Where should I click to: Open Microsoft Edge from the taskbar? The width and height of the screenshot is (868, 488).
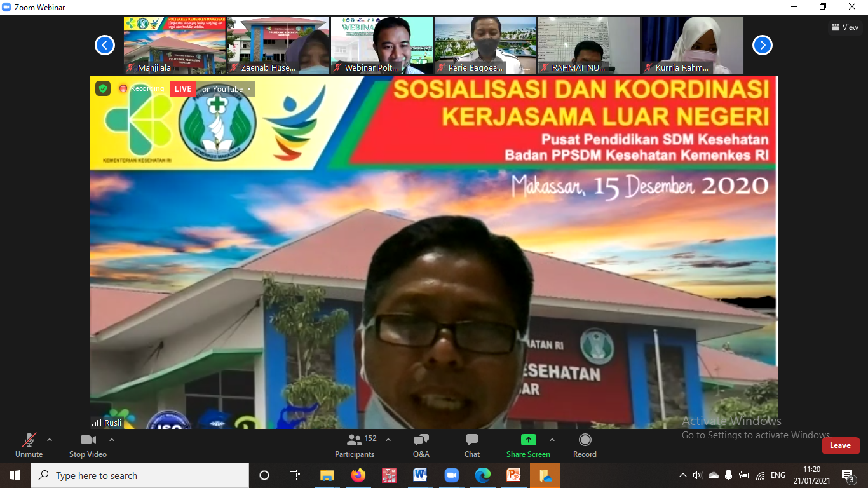(x=482, y=475)
